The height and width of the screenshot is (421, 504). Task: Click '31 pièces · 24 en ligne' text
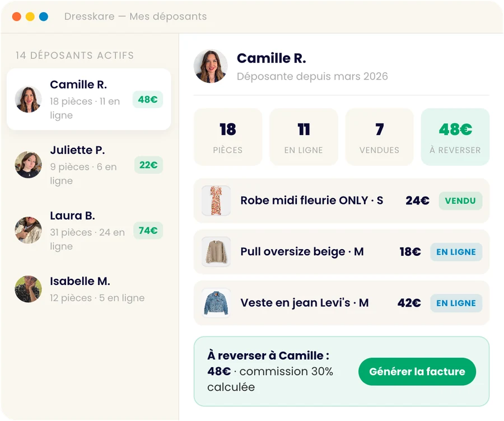pos(87,239)
